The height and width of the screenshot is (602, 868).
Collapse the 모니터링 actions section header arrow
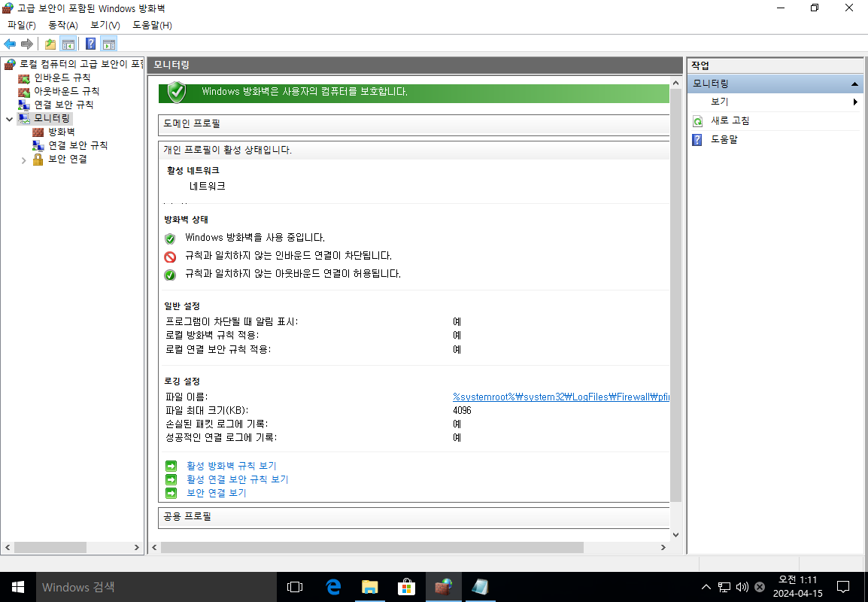854,84
